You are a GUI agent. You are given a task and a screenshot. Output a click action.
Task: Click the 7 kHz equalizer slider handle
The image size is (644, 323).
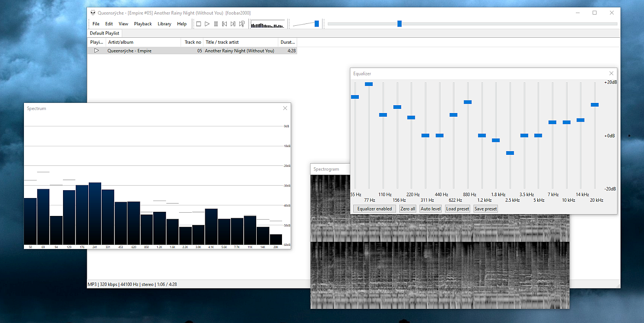[552, 122]
